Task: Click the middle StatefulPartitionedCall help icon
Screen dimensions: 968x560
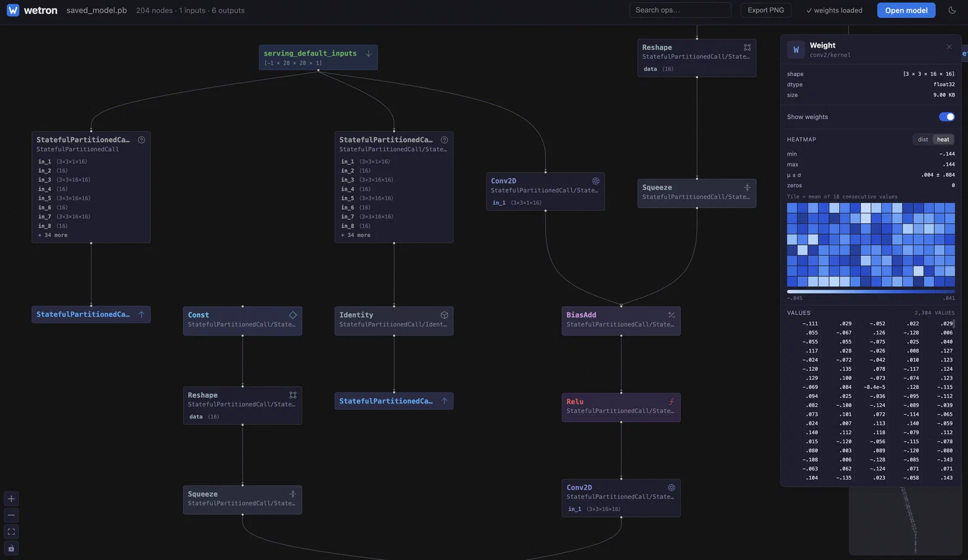Action: pyautogui.click(x=445, y=140)
